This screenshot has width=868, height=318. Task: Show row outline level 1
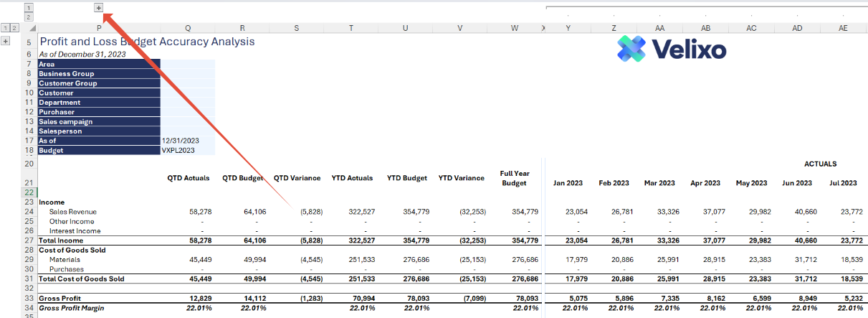coord(6,27)
